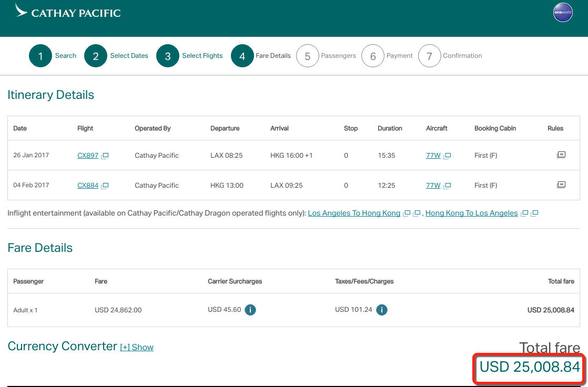
Task: Click the Cathay Pacific logo
Action: (x=68, y=11)
